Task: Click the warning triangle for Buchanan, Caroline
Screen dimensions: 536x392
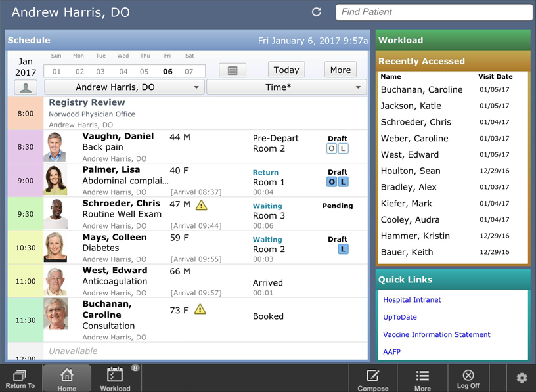Action: (200, 309)
